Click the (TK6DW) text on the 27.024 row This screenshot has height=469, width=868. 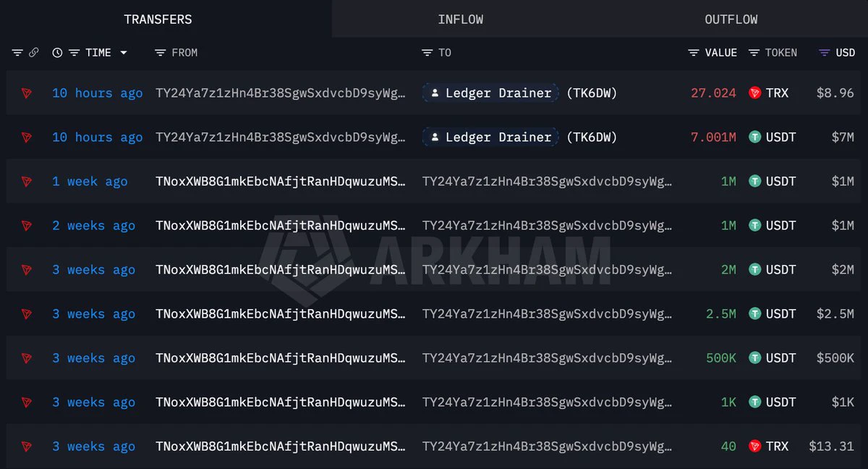pyautogui.click(x=592, y=93)
